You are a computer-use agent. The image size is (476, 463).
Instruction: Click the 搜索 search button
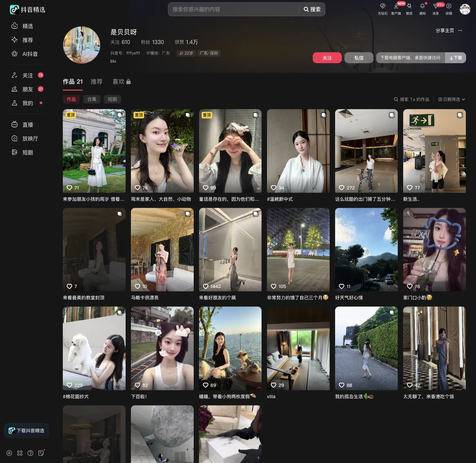tap(312, 9)
